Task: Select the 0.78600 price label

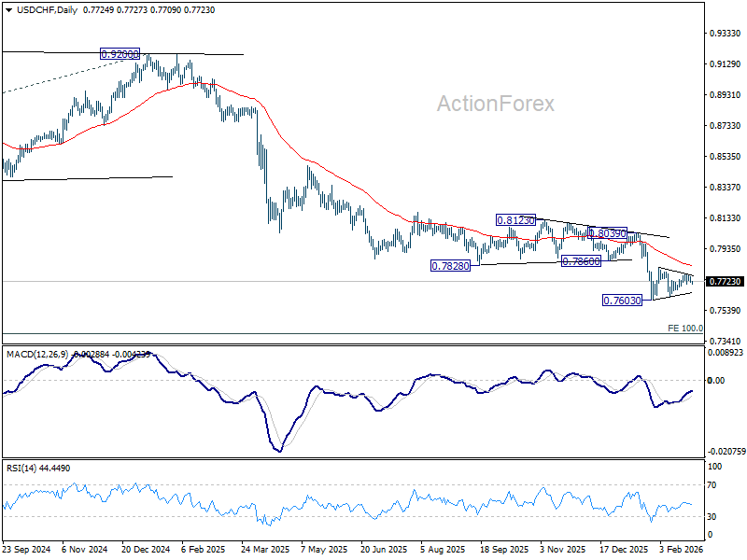Action: pyautogui.click(x=581, y=261)
